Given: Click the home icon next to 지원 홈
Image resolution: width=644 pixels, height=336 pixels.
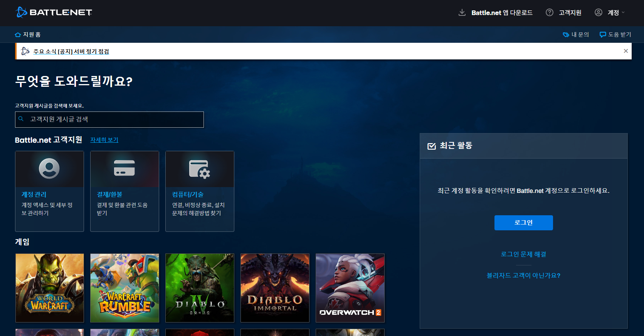Looking at the screenshot, I should [x=18, y=35].
